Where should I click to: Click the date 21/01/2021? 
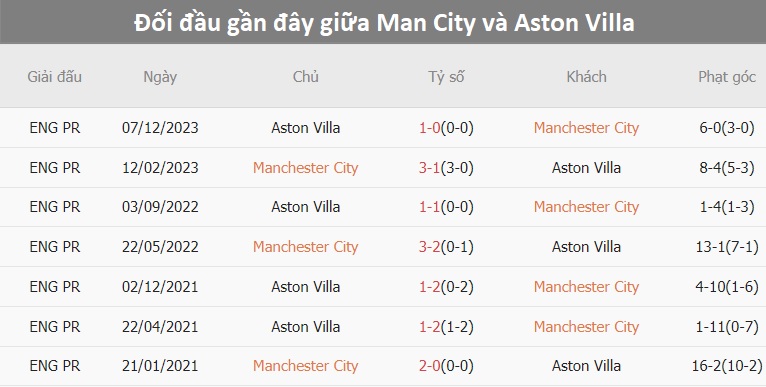(160, 366)
